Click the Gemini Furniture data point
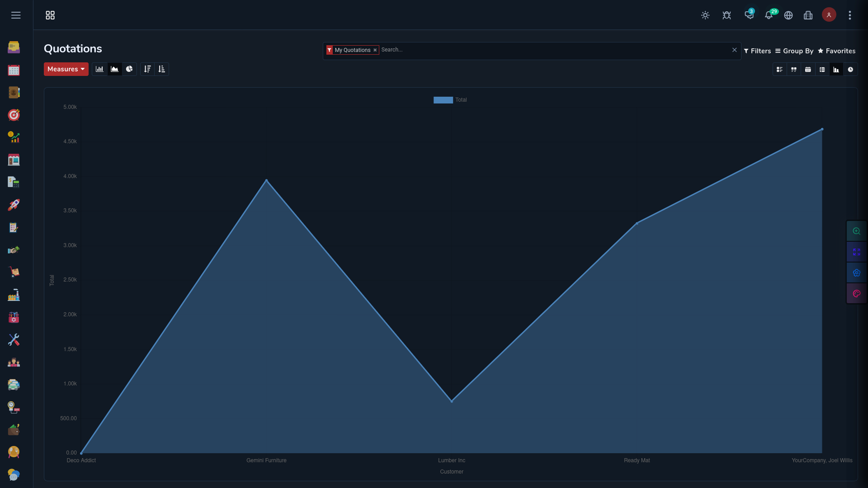868x488 pixels. [266, 180]
